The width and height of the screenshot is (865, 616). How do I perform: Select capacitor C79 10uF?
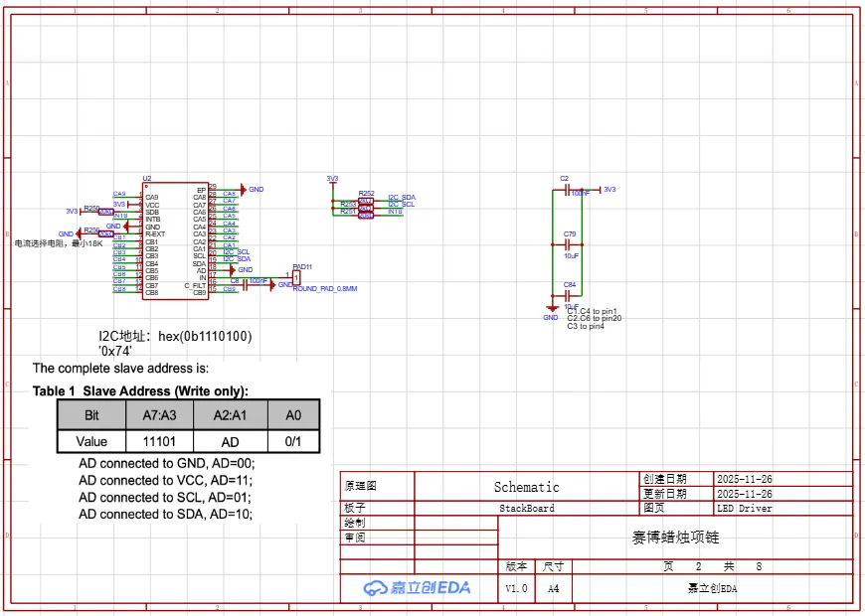(570, 243)
